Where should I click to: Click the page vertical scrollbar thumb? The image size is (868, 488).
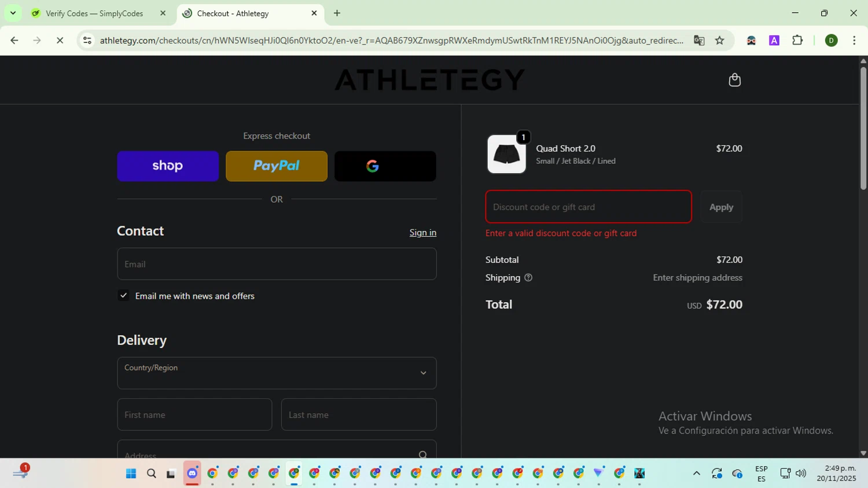(863, 127)
